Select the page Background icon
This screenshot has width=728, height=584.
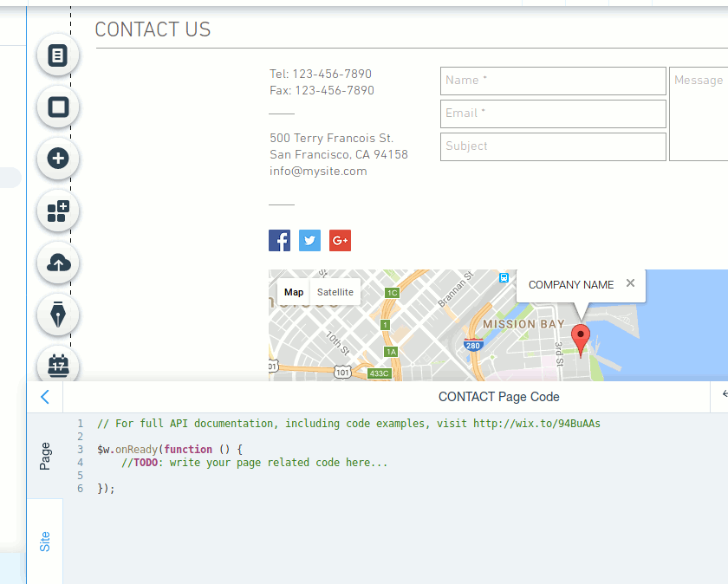click(57, 107)
